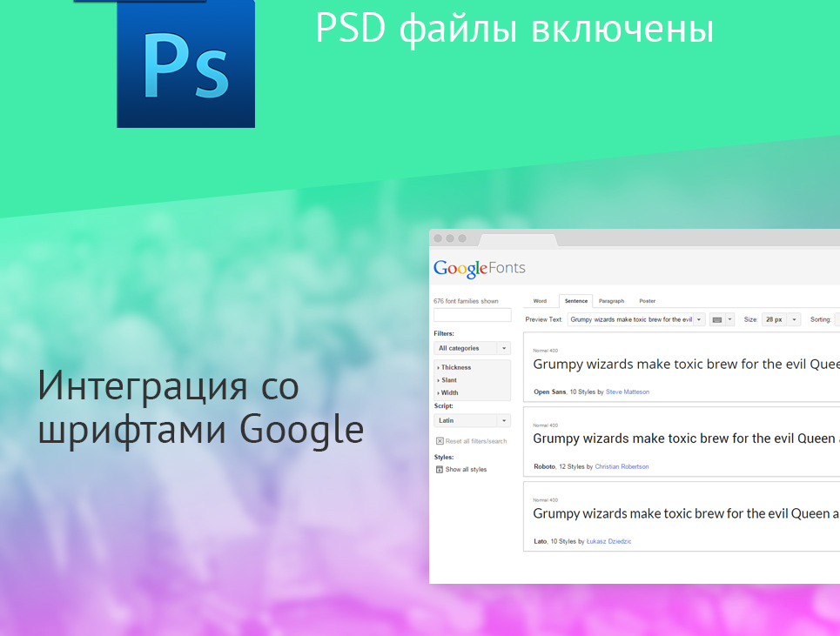
Task: Switch to the Paragraph tab
Action: pos(611,301)
